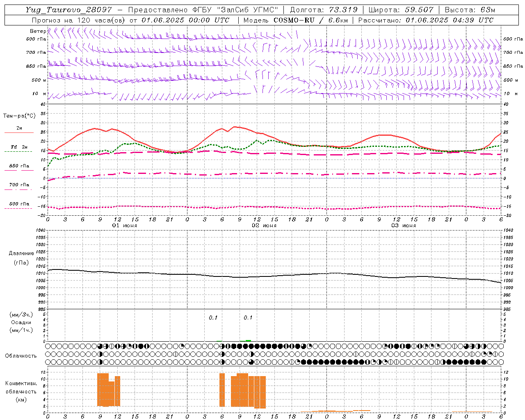Viewport: 525px width, 420px height.
Task: Click the 500 м wind level label on left
Action: (x=39, y=80)
